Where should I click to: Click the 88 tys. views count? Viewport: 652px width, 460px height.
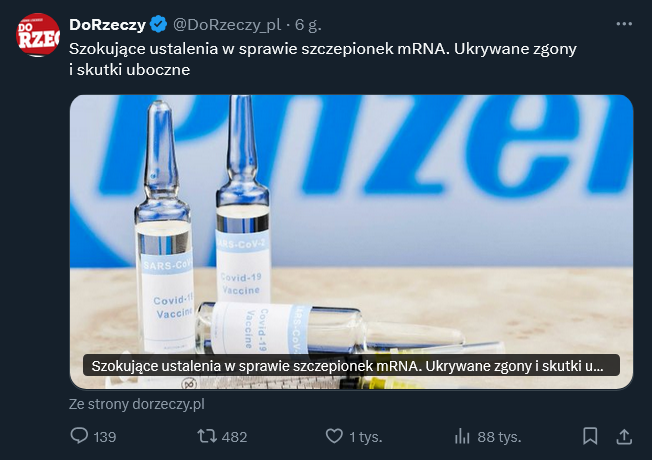pyautogui.click(x=499, y=437)
